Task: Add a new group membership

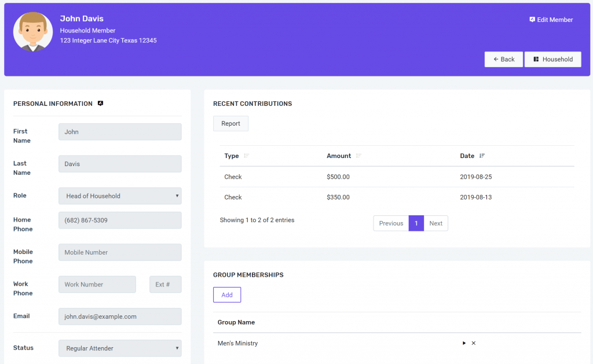Action: (x=227, y=295)
